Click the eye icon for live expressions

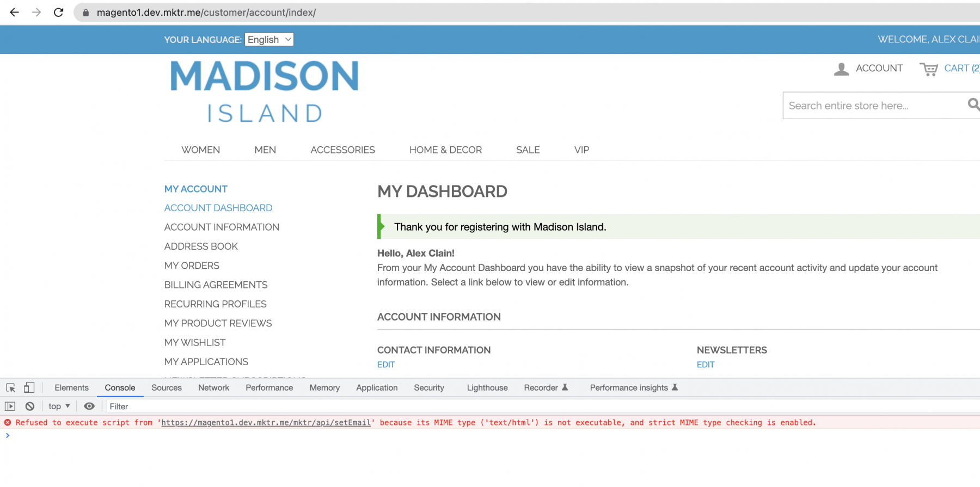tap(89, 406)
